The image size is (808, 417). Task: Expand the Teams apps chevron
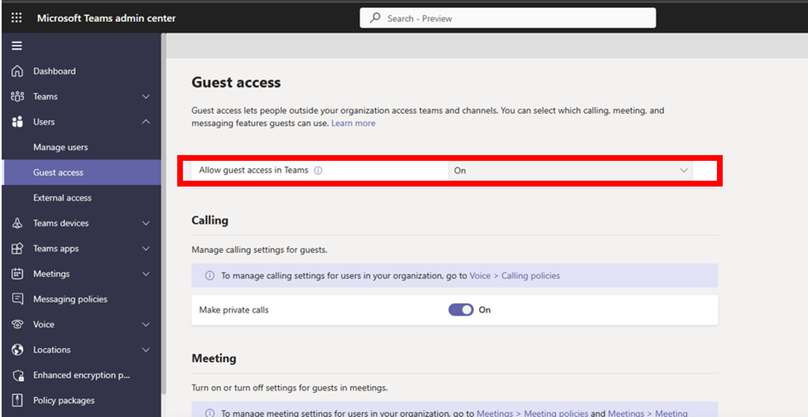[146, 248]
